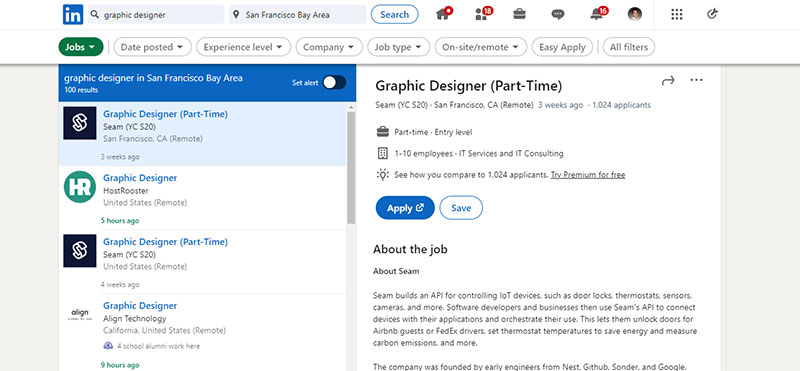Open the Work apps grid icon
Screen dimensions: 800x371
click(x=677, y=14)
